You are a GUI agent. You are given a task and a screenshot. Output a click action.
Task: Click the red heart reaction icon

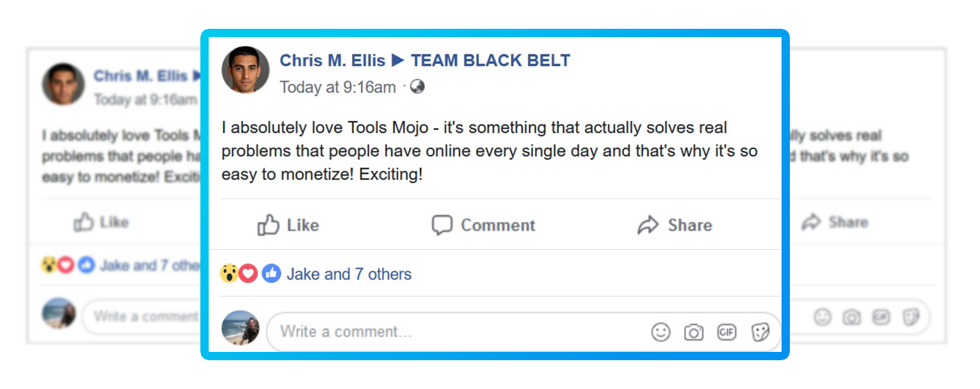[248, 274]
